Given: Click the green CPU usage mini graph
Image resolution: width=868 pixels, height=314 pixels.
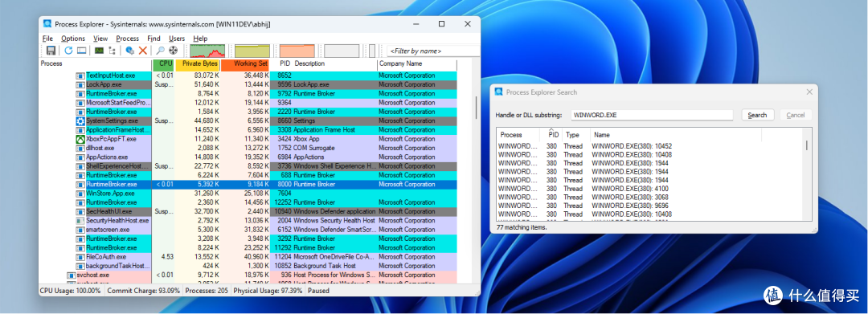Looking at the screenshot, I should coord(207,51).
